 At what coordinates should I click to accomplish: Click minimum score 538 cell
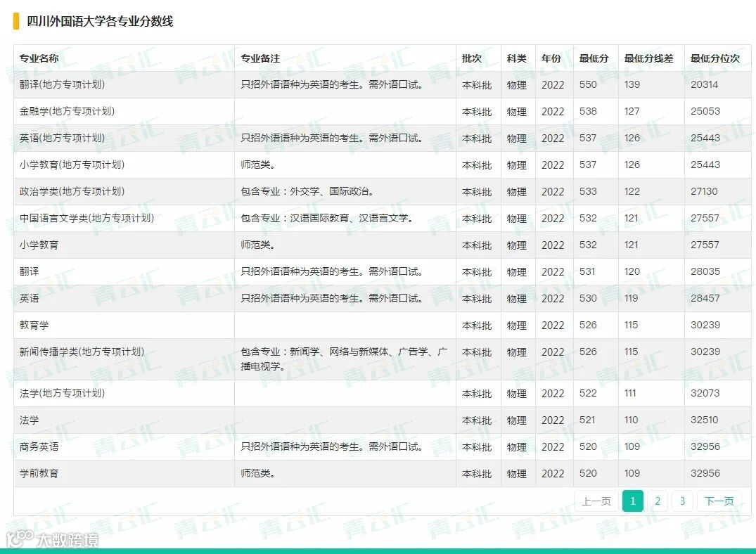tap(588, 111)
